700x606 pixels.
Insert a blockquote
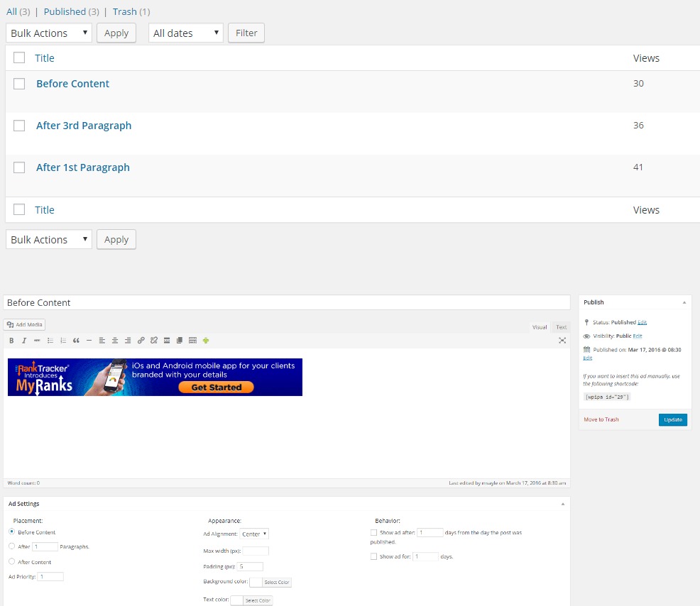(x=76, y=341)
